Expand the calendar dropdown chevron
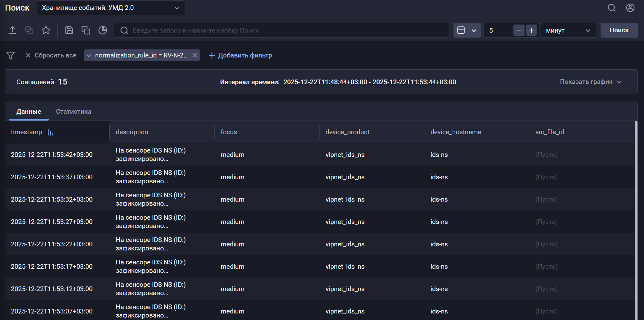 pos(474,30)
